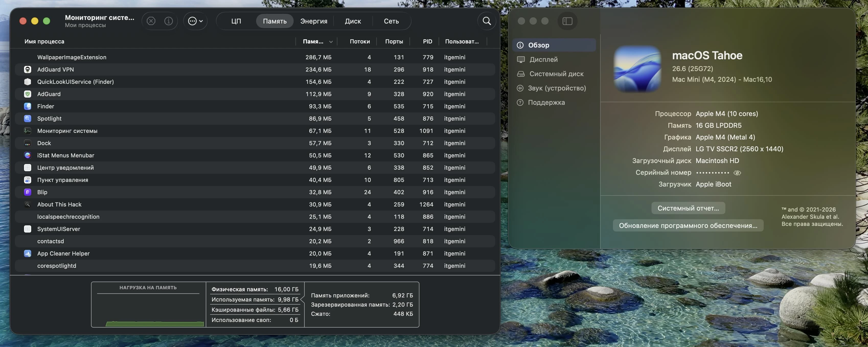Click the macOS version 26.6 (25G72) text
Viewport: 868px width, 347px height.
692,69
